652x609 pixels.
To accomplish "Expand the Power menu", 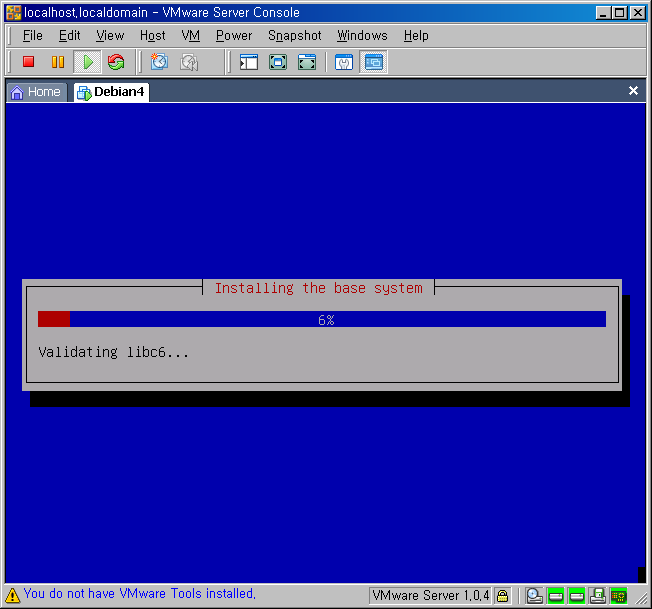I will click(x=234, y=35).
